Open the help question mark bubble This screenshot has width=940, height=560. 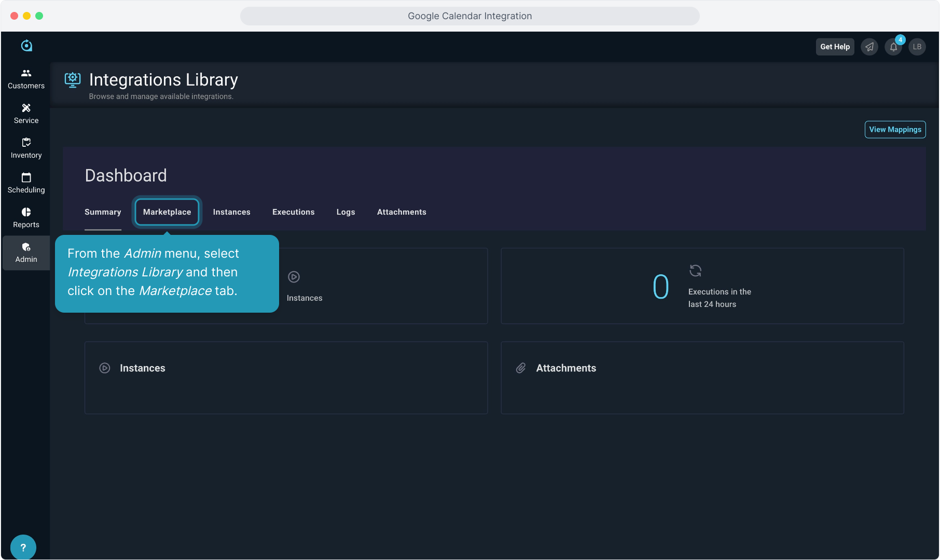pos(23,547)
